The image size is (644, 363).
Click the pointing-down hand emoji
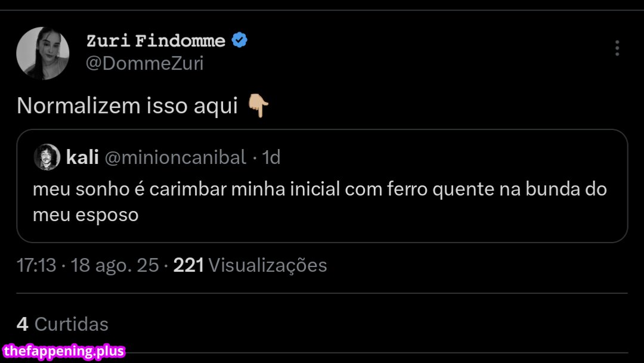258,106
